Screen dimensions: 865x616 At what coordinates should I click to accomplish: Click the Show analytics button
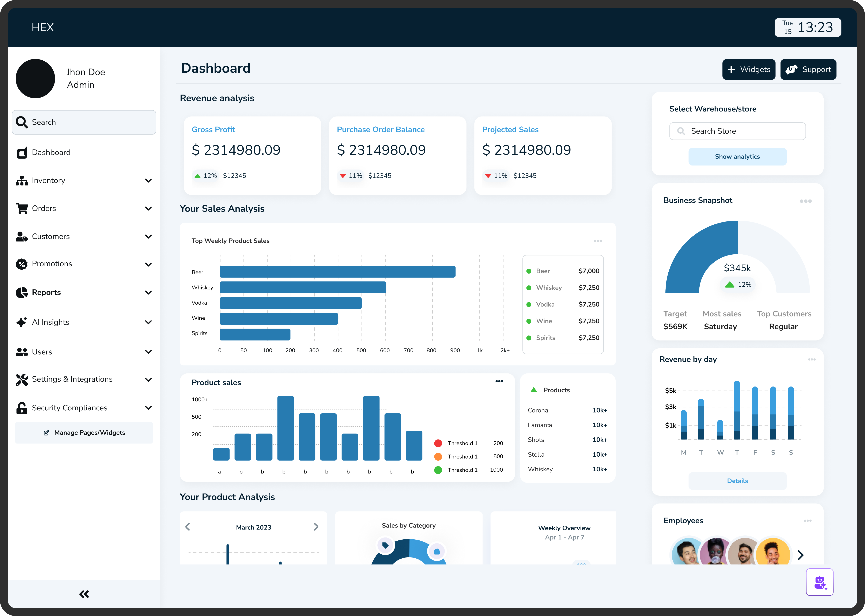click(x=737, y=157)
